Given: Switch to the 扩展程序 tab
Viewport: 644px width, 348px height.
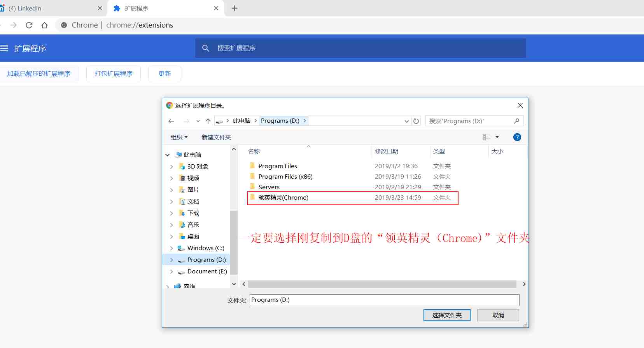Looking at the screenshot, I should (x=166, y=8).
